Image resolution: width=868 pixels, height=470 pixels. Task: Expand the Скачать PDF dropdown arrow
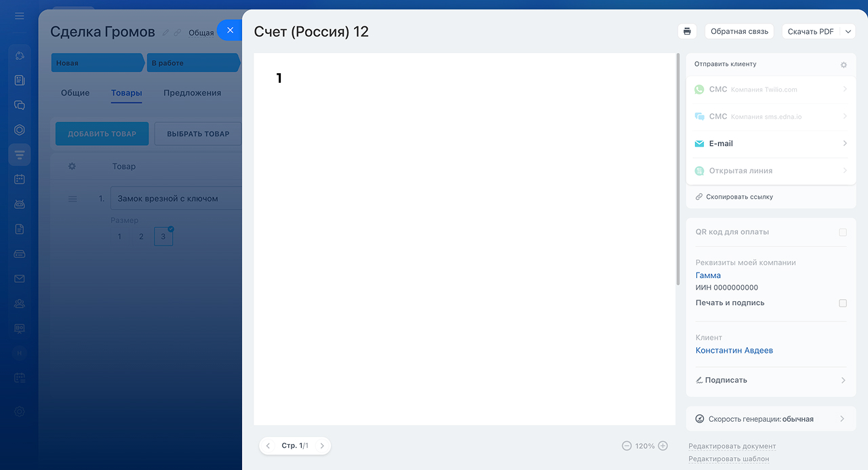pyautogui.click(x=848, y=31)
